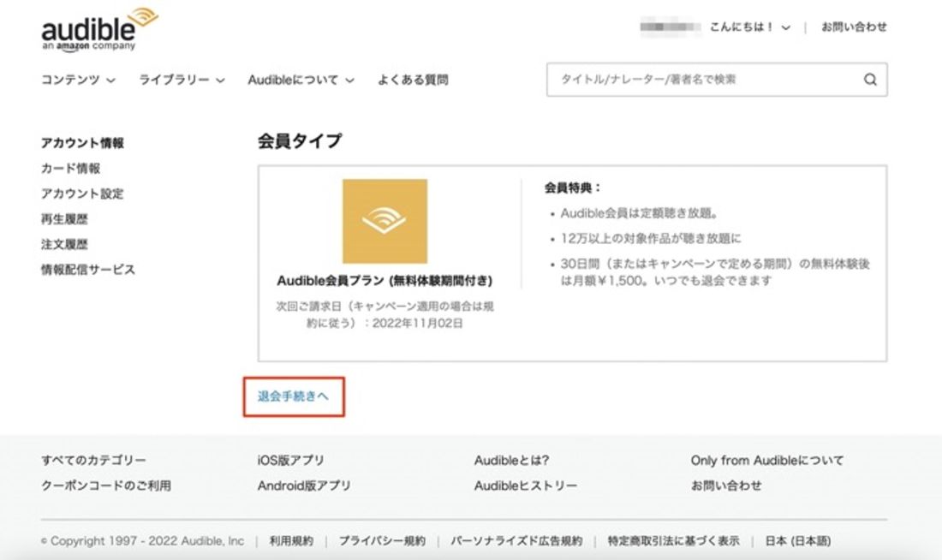Open 注文履歴 in the sidebar
Screen dimensions: 942x560
point(64,244)
